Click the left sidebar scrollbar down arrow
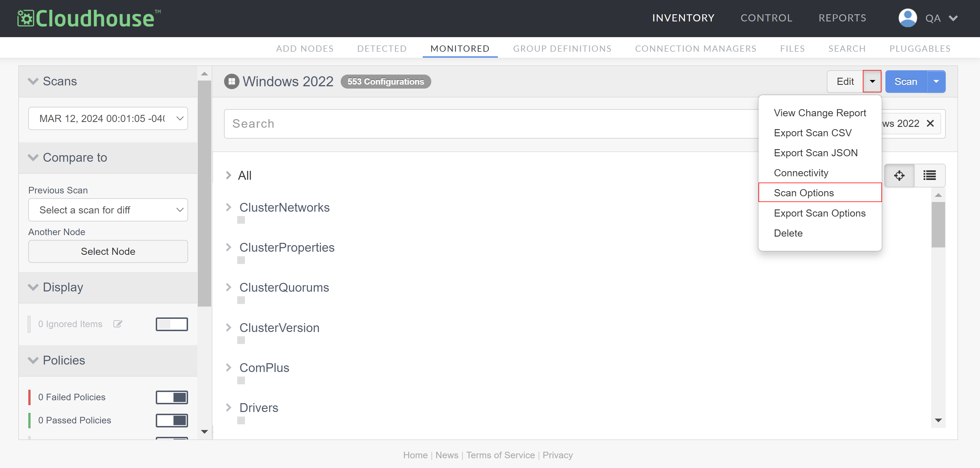Image resolution: width=980 pixels, height=468 pixels. pyautogui.click(x=204, y=431)
